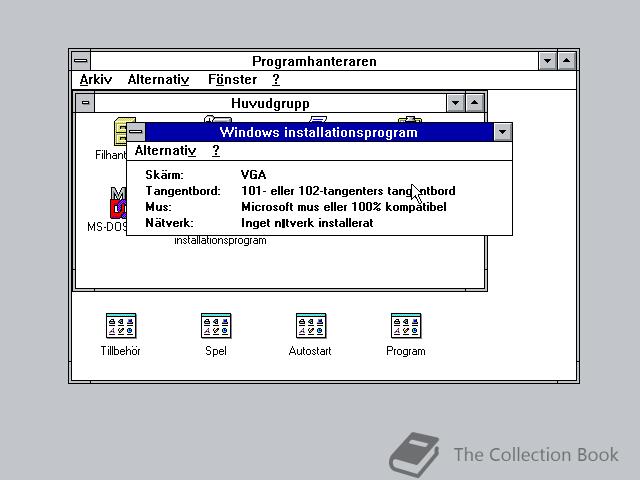The image size is (640, 480).
Task: Click the 'Spel' group label
Action: coord(216,351)
